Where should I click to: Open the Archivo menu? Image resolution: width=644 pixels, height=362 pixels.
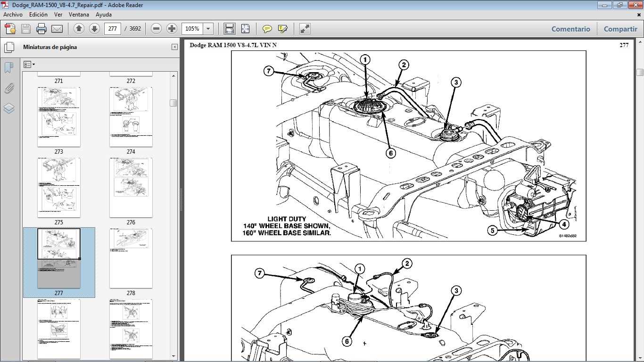[13, 15]
